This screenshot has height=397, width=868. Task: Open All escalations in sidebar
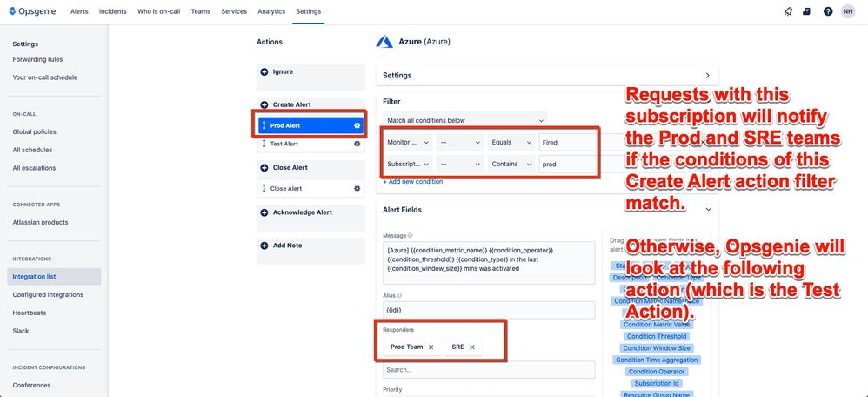point(34,168)
